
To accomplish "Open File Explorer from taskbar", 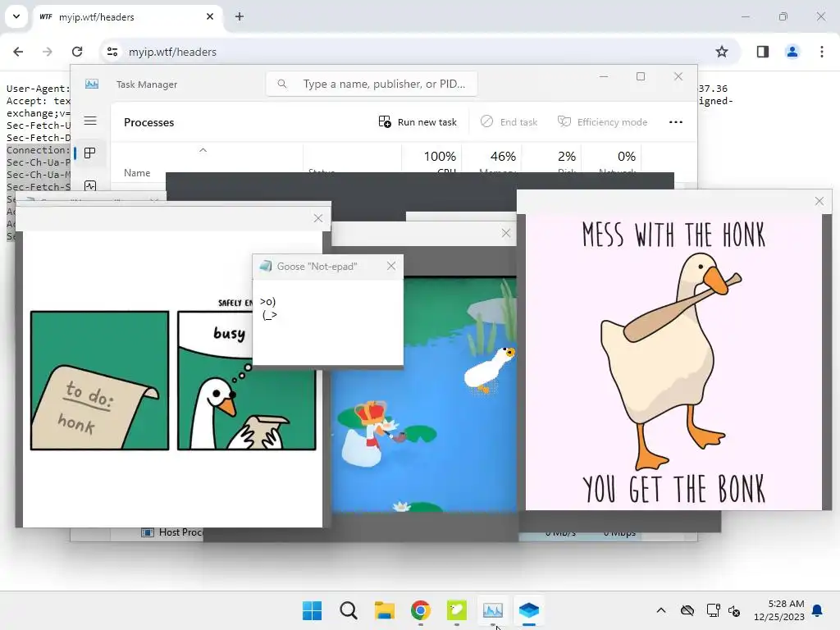I will [x=385, y=610].
